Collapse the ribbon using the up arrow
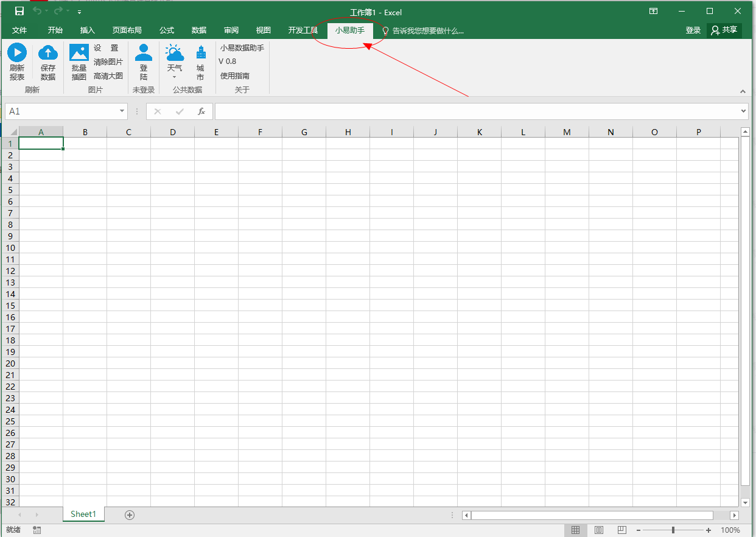This screenshot has width=756, height=537. [743, 91]
